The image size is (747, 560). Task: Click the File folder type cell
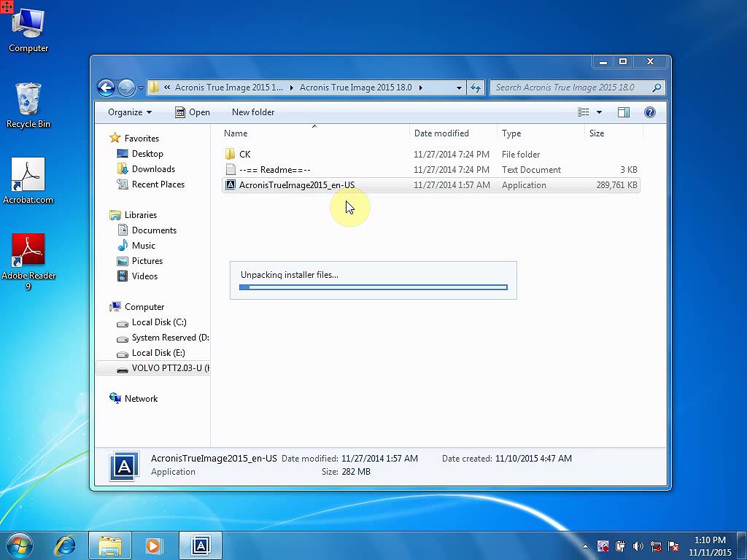(521, 155)
